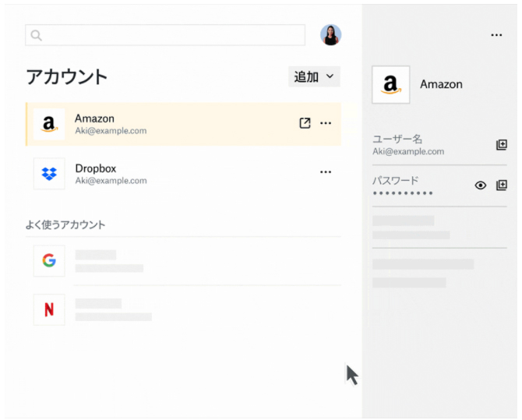
Task: Open Amazon website via launch icon
Action: pyautogui.click(x=305, y=123)
